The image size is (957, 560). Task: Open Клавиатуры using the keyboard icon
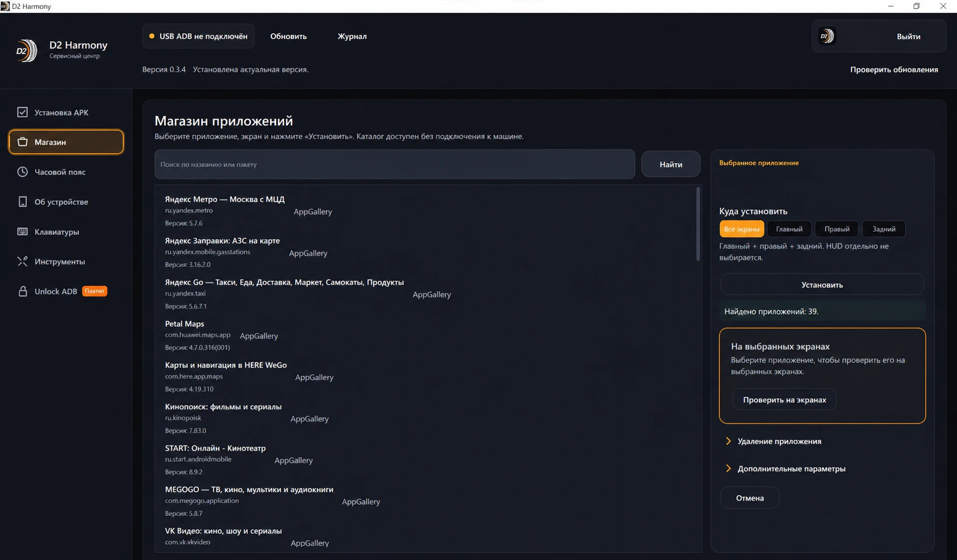22,232
